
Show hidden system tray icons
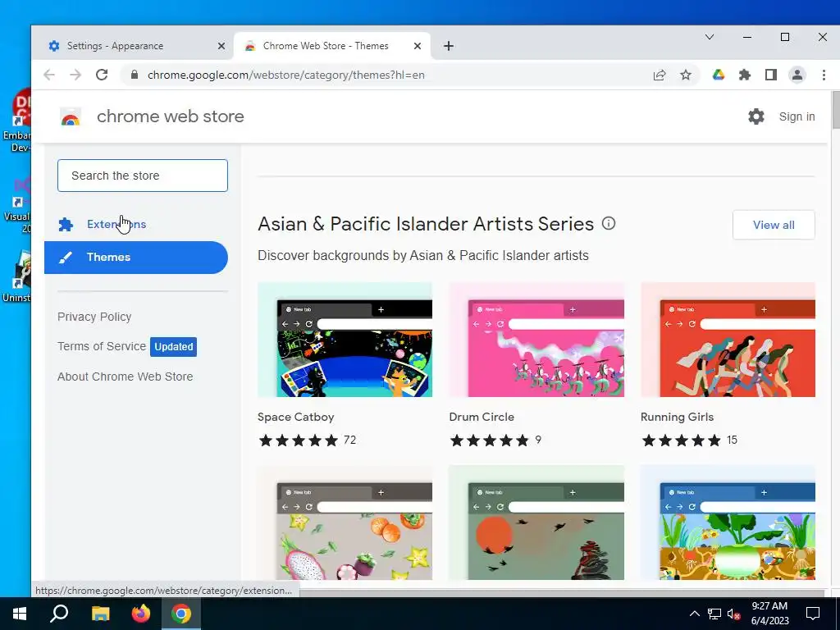click(694, 614)
